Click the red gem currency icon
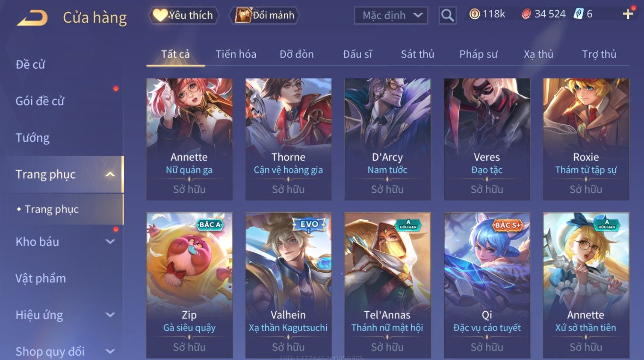 pos(526,14)
